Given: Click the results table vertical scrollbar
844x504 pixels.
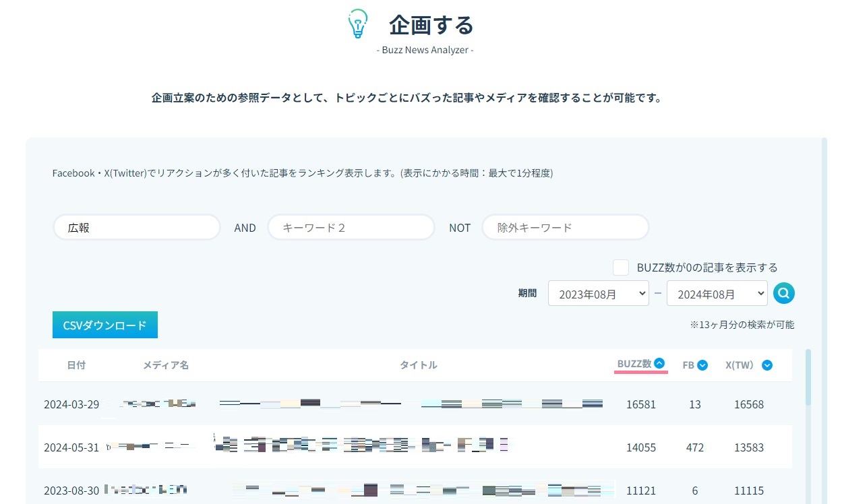Looking at the screenshot, I should (x=808, y=377).
